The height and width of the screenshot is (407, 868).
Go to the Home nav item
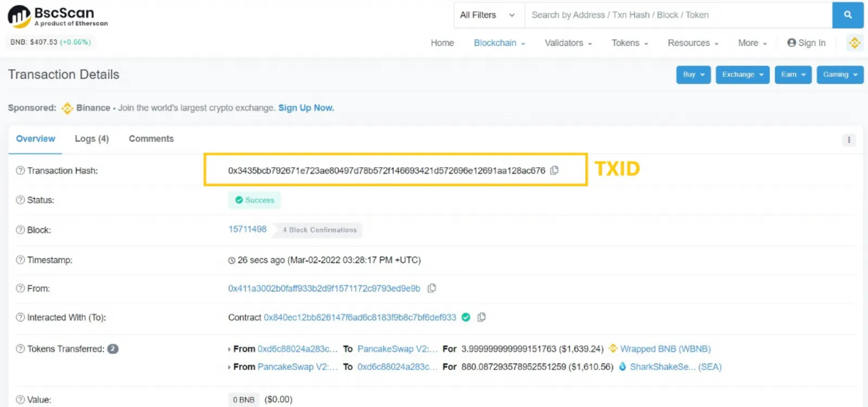(442, 43)
